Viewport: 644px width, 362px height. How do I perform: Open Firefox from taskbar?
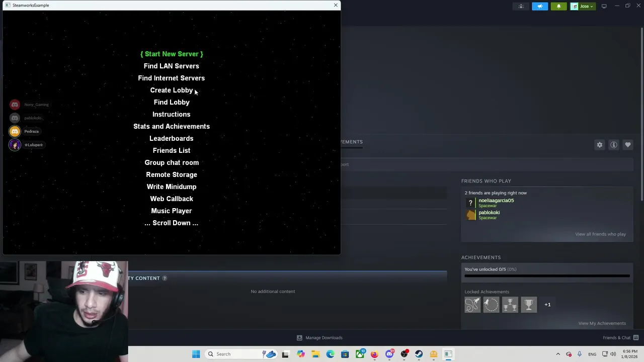pos(374,354)
